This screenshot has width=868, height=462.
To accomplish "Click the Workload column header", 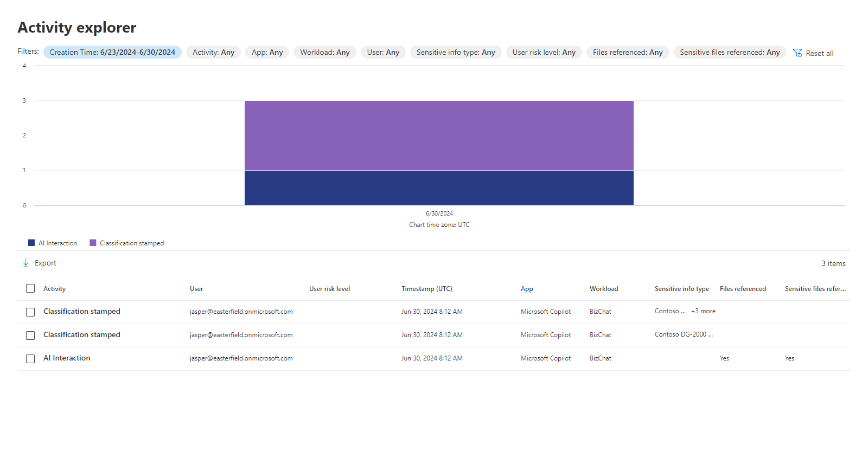I will point(604,289).
